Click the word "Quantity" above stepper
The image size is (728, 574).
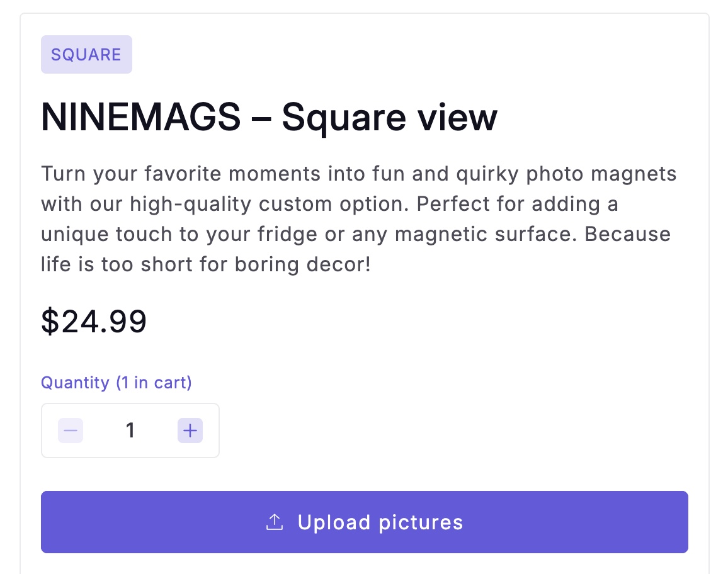pos(75,383)
